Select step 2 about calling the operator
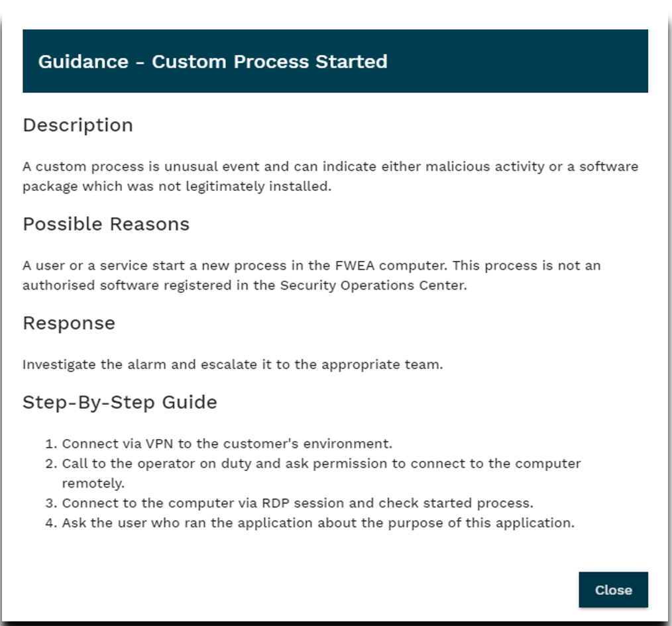Image resolution: width=672 pixels, height=626 pixels. (x=321, y=463)
